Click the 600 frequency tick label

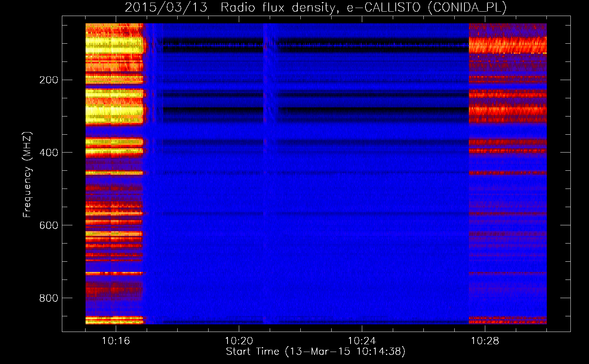(49, 226)
